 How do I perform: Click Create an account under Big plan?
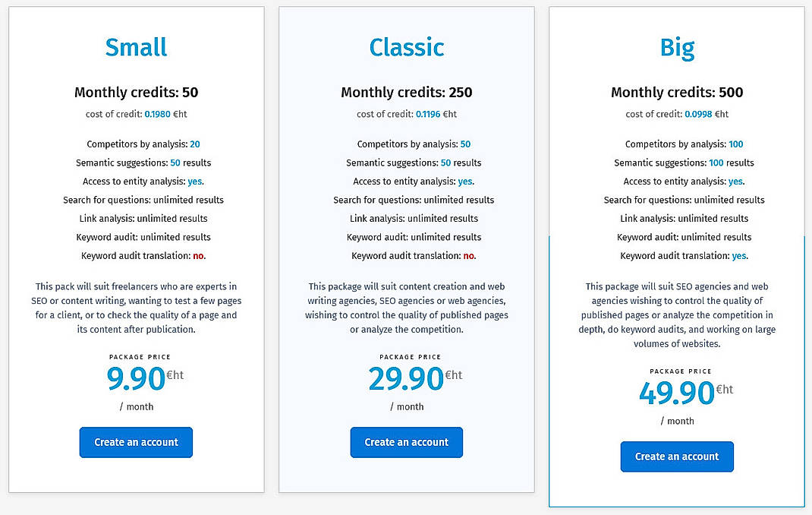click(x=676, y=457)
